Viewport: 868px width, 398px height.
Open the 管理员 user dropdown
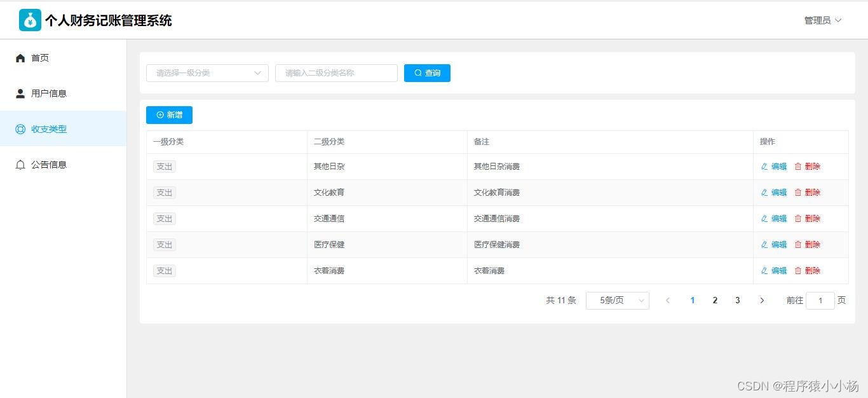[x=823, y=20]
